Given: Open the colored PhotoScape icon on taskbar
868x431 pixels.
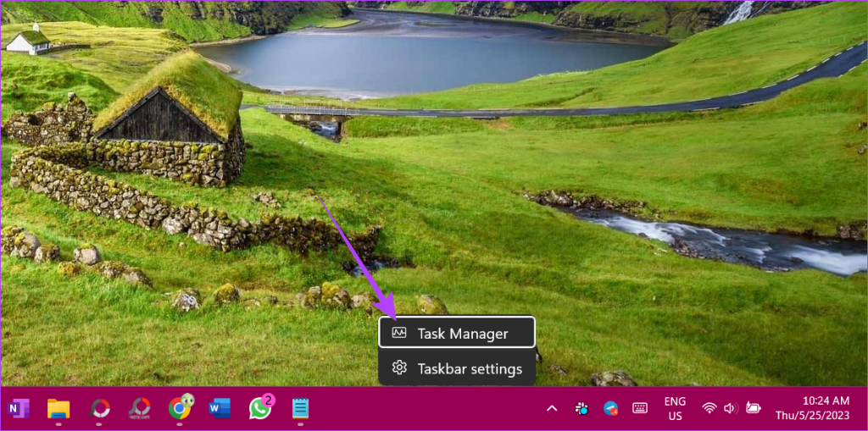Looking at the screenshot, I should click(99, 409).
